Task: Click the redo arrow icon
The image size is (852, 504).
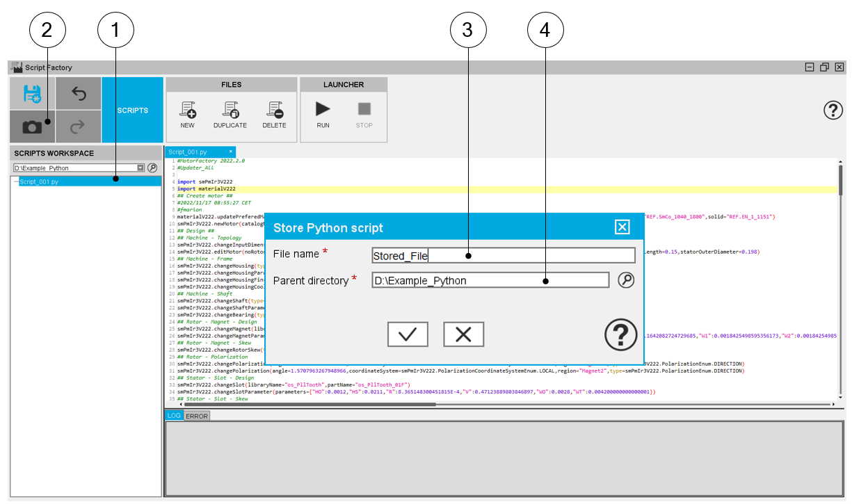Action: click(x=78, y=127)
